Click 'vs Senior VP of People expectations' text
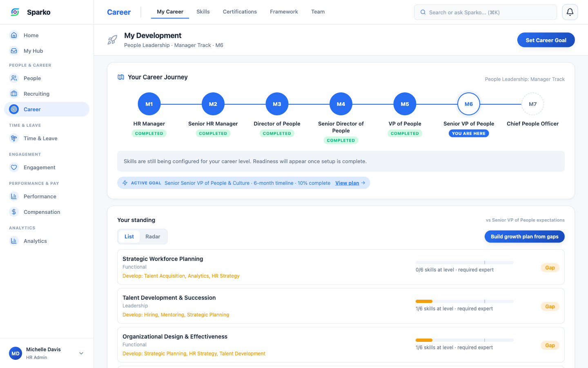The image size is (588, 368). (525, 220)
